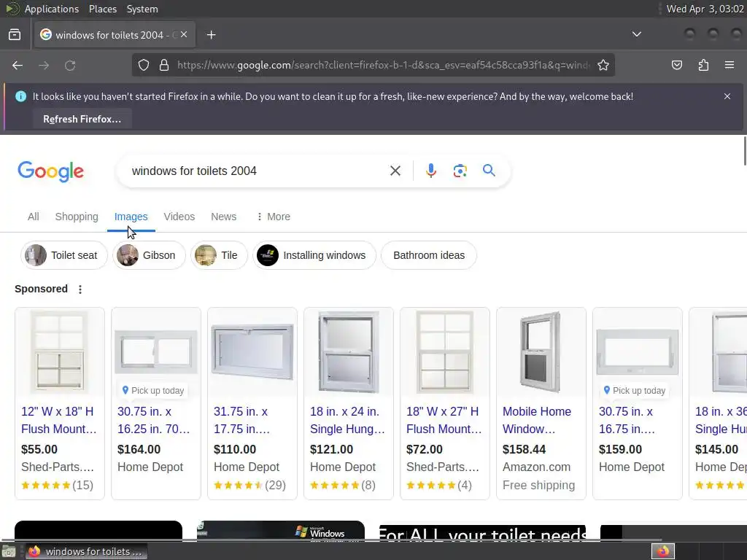
Task: Open the Mobile Home Window listing
Action: [536, 420]
